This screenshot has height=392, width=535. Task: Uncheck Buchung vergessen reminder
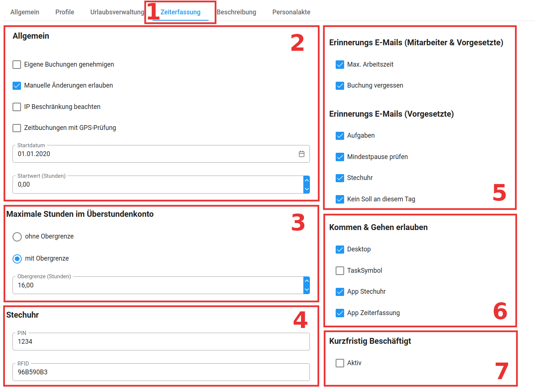340,86
